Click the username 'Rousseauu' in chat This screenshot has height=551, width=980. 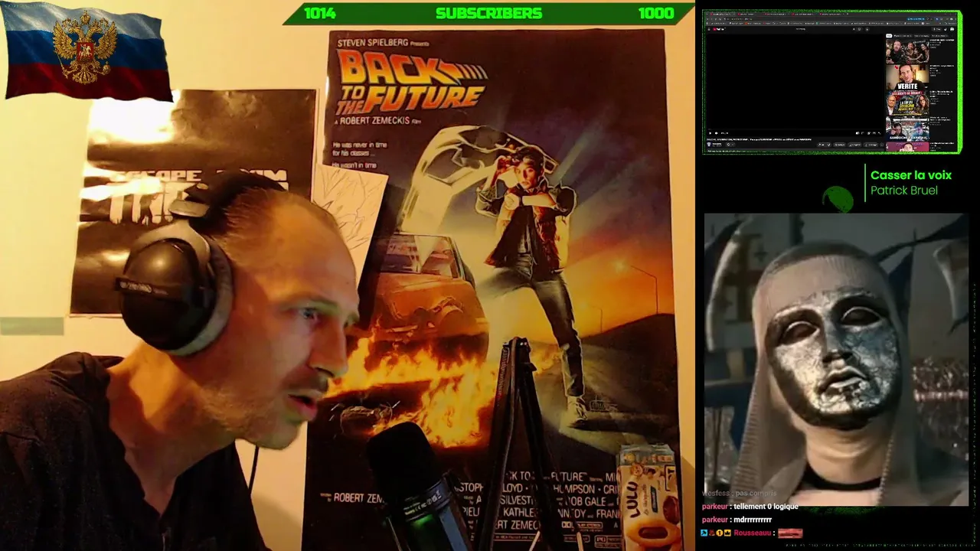point(753,533)
